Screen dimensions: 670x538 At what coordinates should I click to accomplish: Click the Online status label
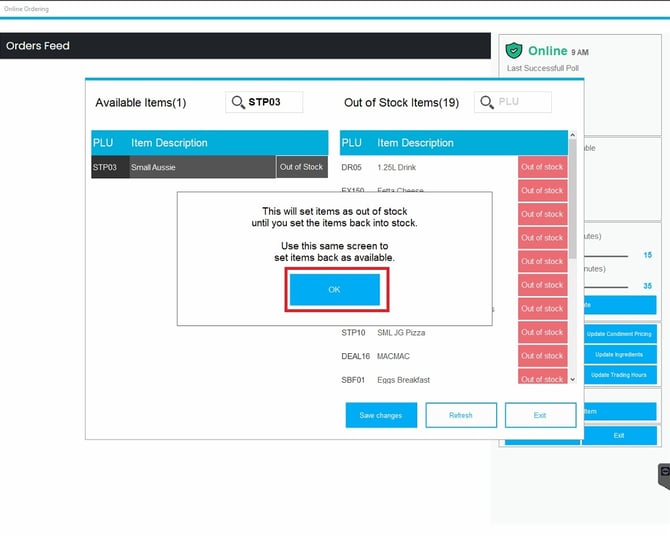548,51
